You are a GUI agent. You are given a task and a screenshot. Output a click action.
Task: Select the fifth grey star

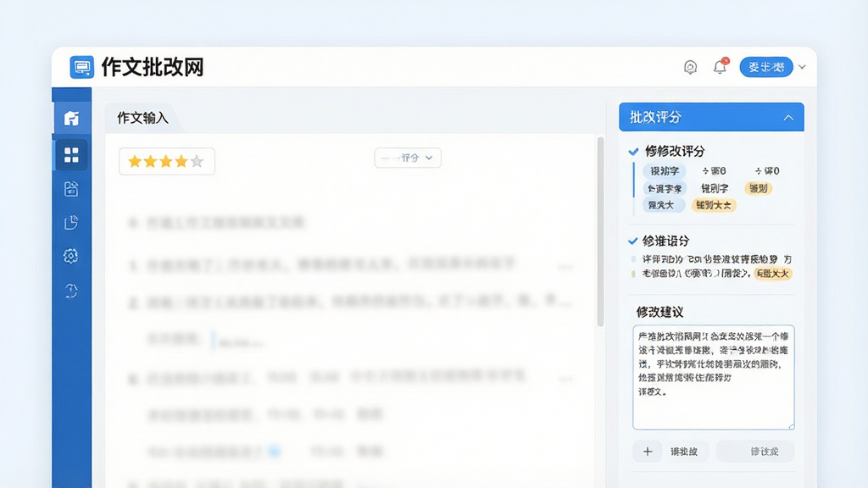point(197,162)
